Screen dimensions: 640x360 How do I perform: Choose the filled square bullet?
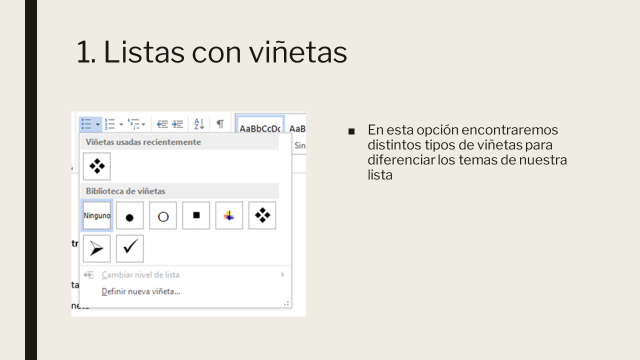pyautogui.click(x=196, y=215)
